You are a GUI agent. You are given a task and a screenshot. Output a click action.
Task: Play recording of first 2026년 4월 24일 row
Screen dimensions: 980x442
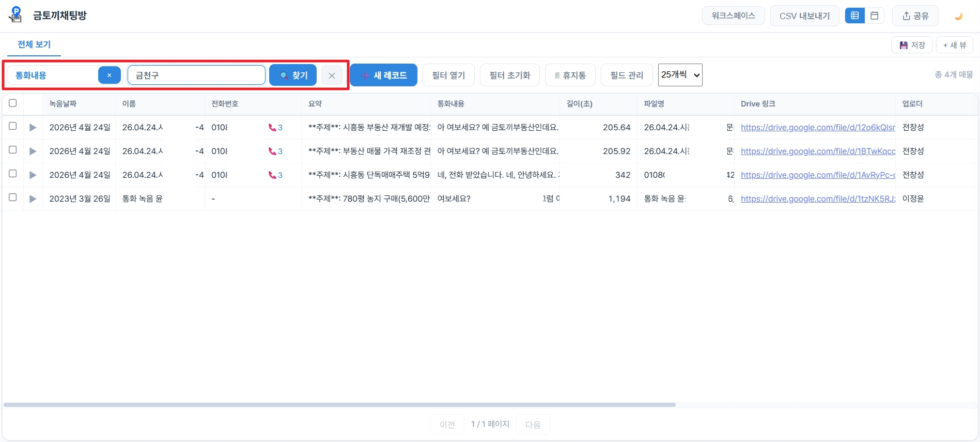(x=33, y=127)
